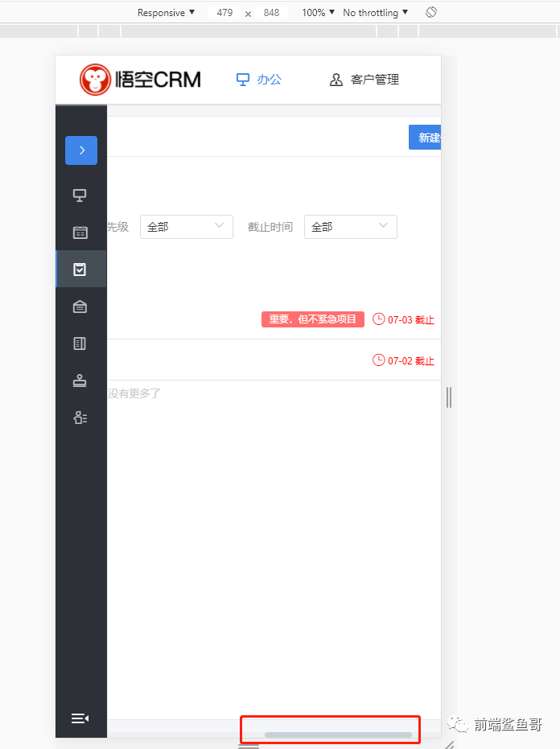Click the 悟空CRM monkey logo
The height and width of the screenshot is (749, 560).
coord(140,80)
